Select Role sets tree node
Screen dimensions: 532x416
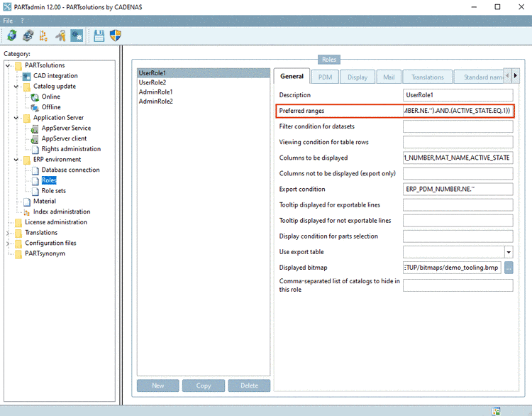(54, 191)
